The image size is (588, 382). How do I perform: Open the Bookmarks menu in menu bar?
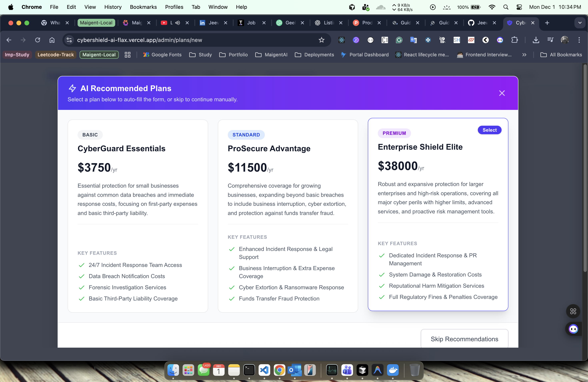[x=143, y=7]
